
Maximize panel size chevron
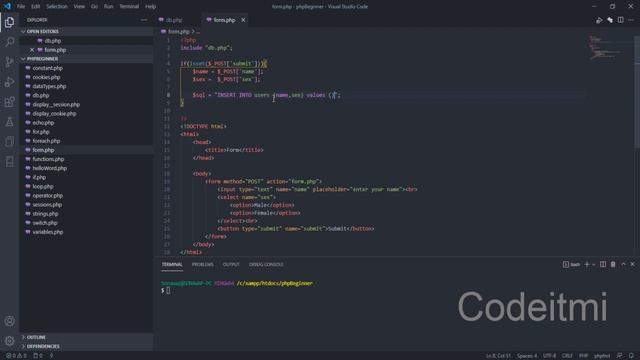623,264
